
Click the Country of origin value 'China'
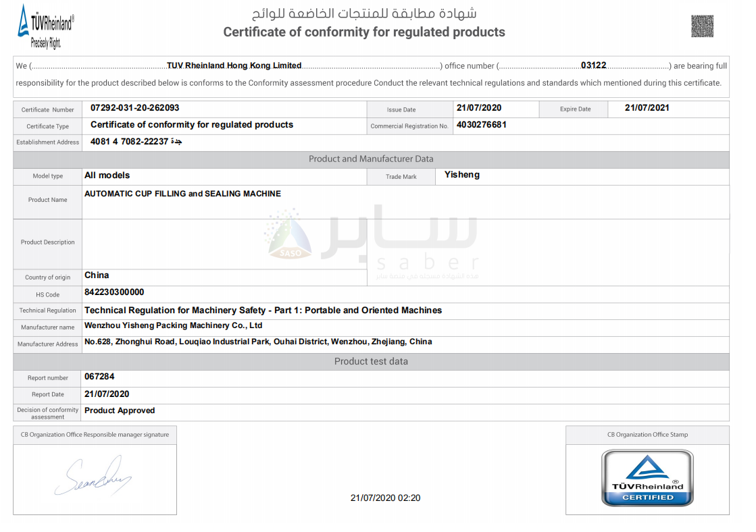[97, 275]
